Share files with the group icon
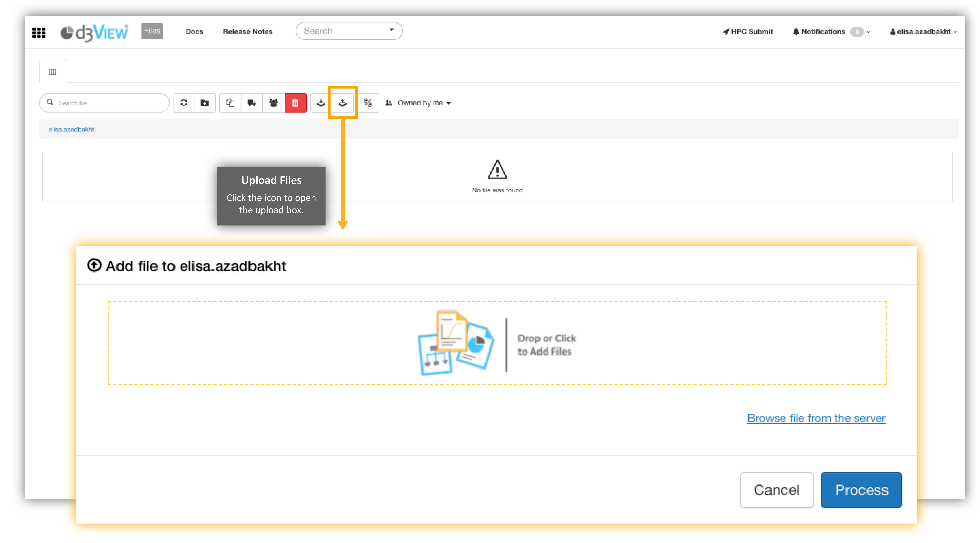The image size is (980, 543). 274,103
